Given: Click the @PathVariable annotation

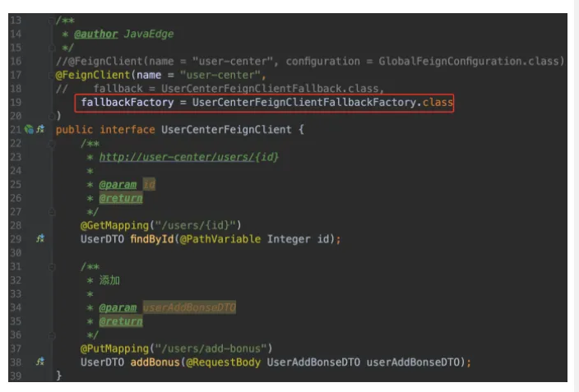Looking at the screenshot, I should coord(220,239).
